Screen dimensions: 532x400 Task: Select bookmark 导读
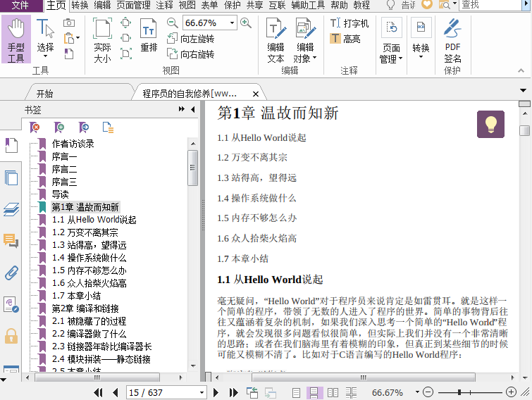(60, 194)
